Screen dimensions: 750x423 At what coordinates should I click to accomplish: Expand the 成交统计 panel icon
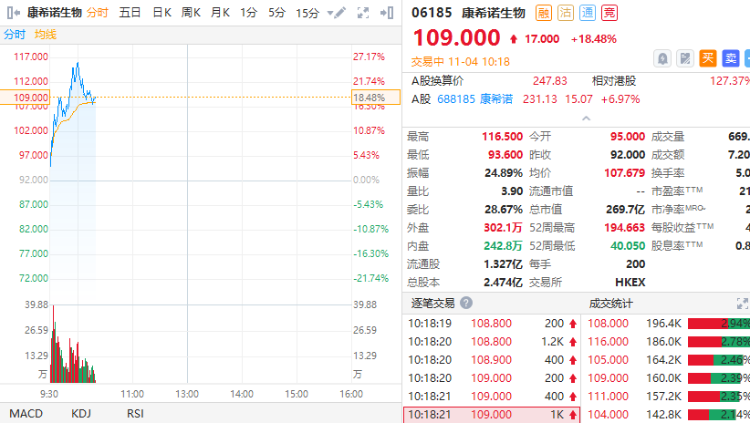pyautogui.click(x=742, y=303)
